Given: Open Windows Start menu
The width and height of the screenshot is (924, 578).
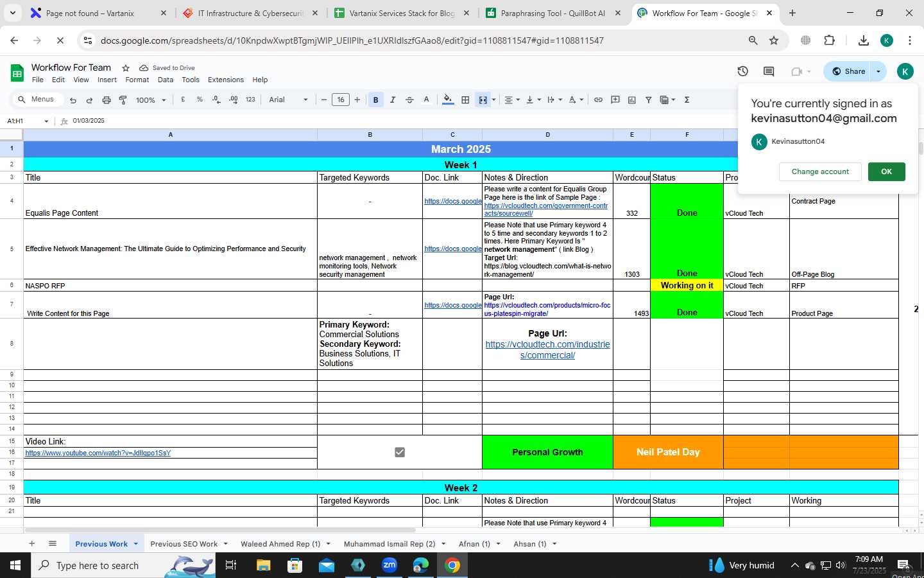Looking at the screenshot, I should pyautogui.click(x=15, y=565).
